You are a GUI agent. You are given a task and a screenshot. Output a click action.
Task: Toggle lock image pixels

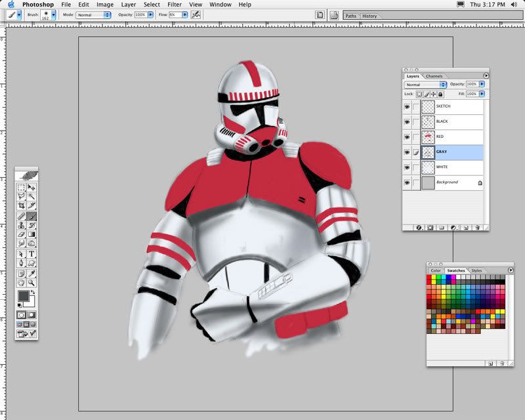[427, 94]
